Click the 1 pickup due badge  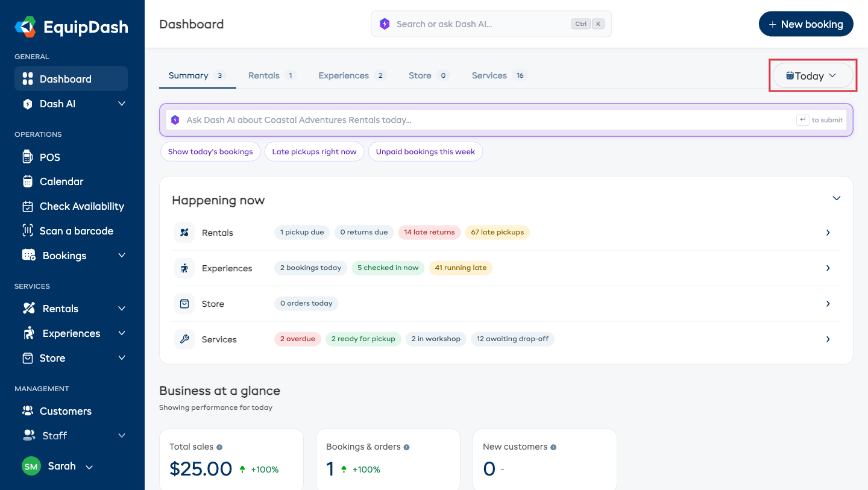(302, 233)
